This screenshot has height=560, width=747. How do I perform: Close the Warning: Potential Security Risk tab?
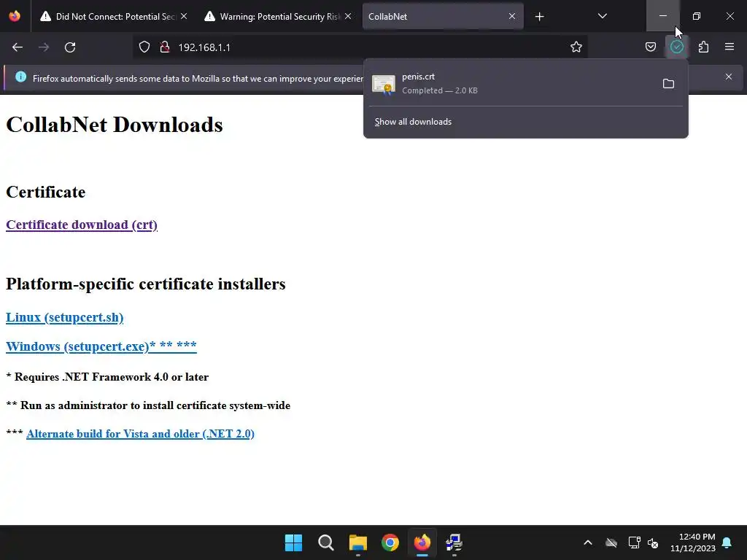(x=348, y=16)
